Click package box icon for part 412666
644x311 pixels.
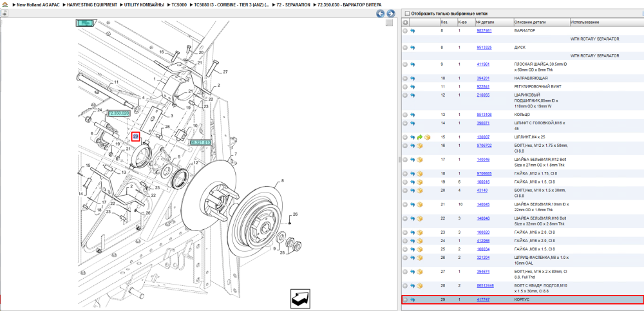point(420,241)
